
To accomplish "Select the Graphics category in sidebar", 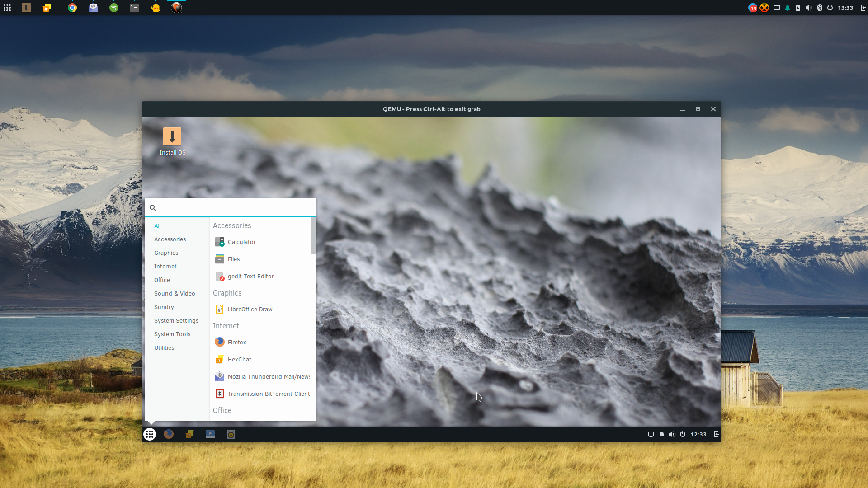I will [x=166, y=253].
